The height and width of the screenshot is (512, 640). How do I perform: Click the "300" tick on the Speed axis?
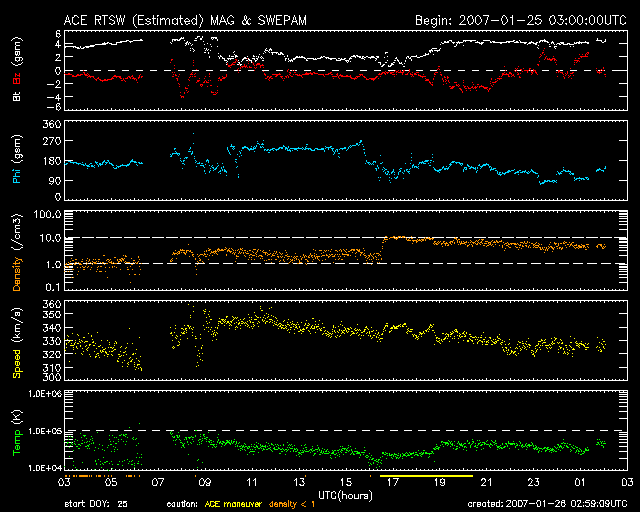[x=52, y=377]
